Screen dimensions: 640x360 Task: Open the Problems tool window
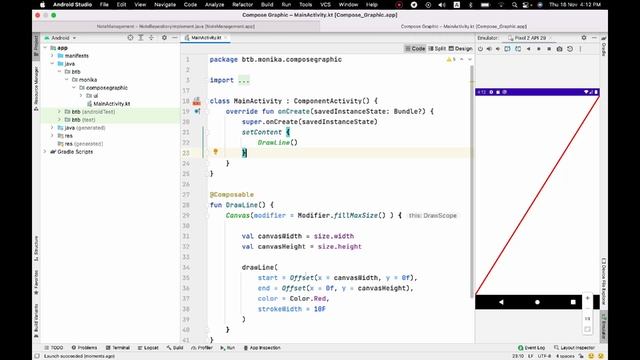[x=84, y=348]
